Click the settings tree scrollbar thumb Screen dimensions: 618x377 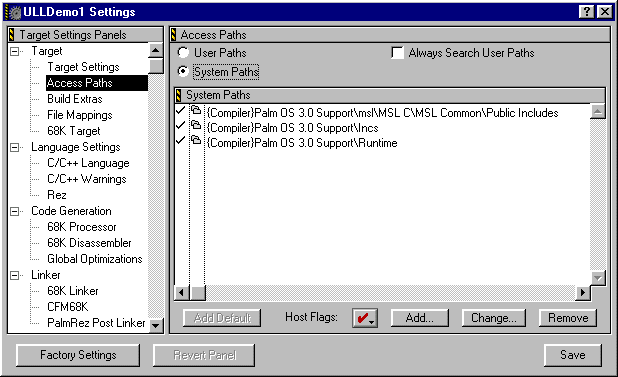coord(156,66)
